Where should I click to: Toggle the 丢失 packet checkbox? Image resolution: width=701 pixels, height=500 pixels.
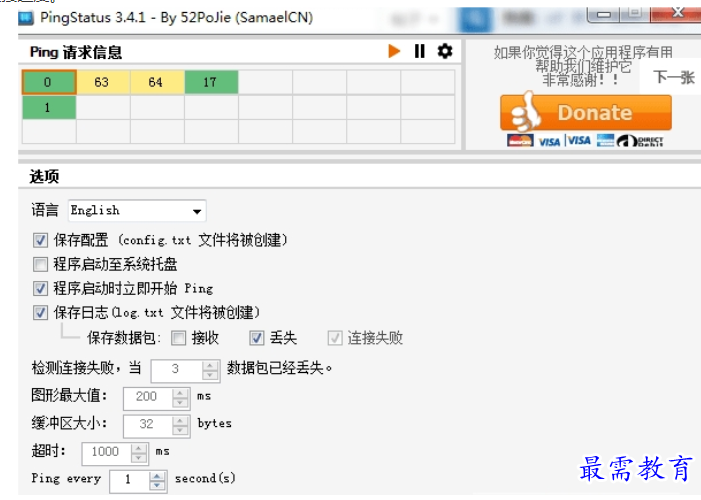pyautogui.click(x=257, y=338)
